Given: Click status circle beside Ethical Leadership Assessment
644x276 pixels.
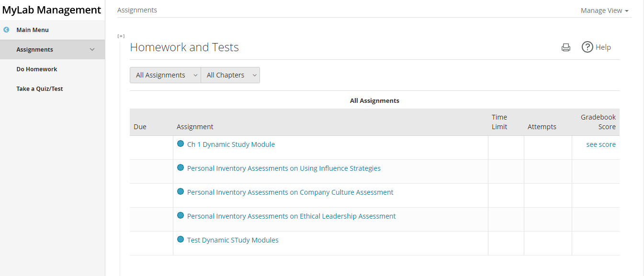Looking at the screenshot, I should coord(181,216).
